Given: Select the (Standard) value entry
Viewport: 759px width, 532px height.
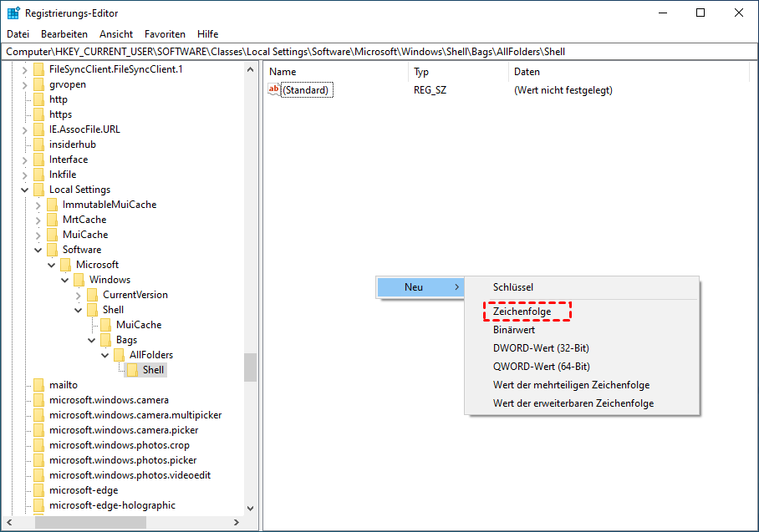Looking at the screenshot, I should pyautogui.click(x=308, y=90).
